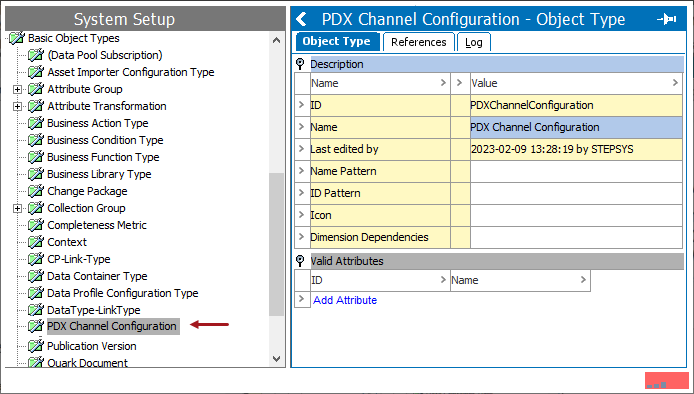Expand the Attribute Group tree node

pos(17,89)
